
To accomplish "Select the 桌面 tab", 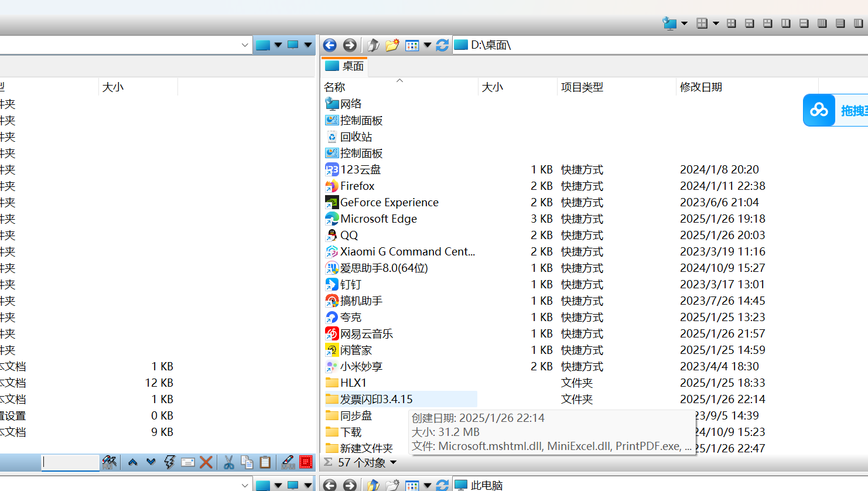I will click(x=344, y=66).
